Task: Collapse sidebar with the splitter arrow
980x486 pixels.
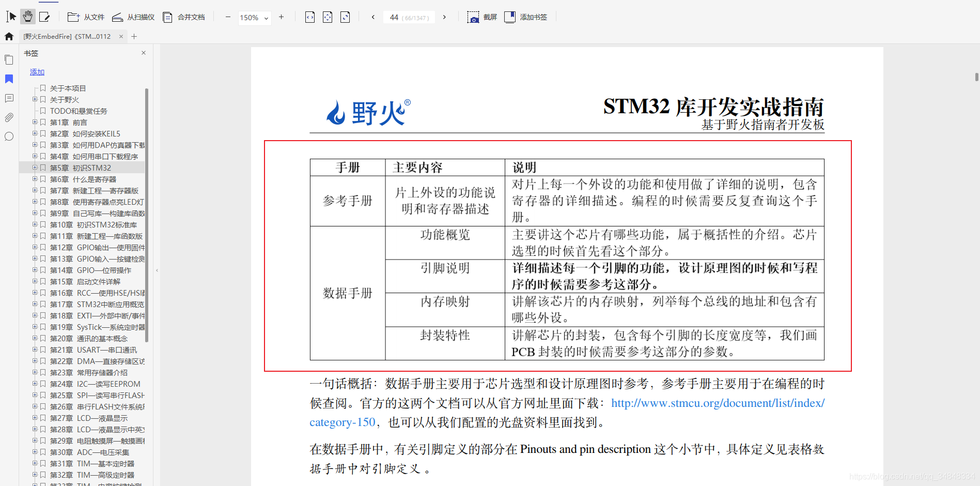Action: (157, 270)
